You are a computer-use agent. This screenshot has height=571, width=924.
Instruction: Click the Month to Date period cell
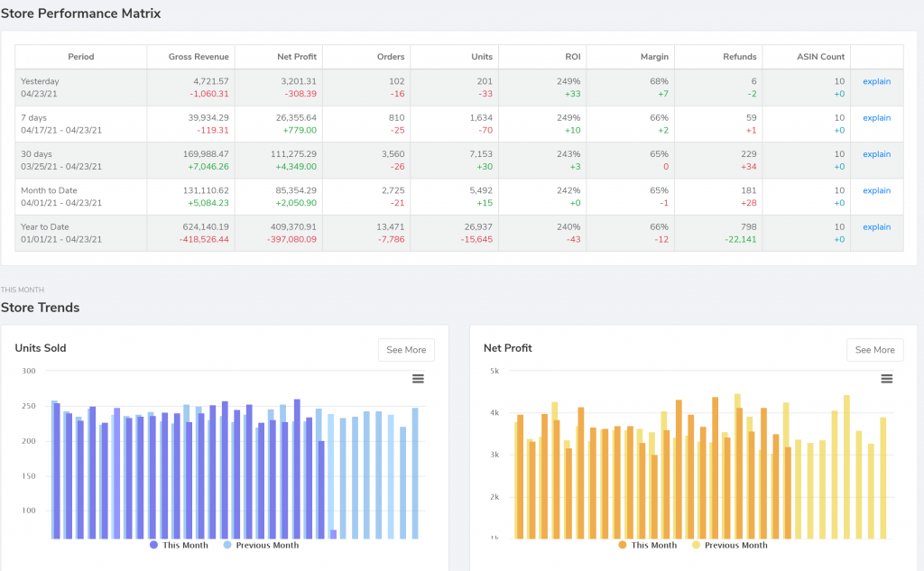coord(80,197)
